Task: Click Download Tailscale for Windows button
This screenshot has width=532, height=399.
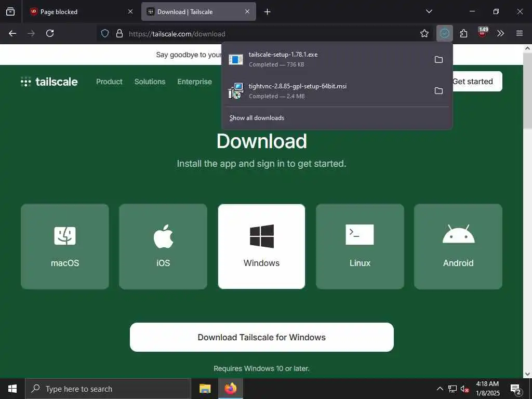Action: (262, 337)
